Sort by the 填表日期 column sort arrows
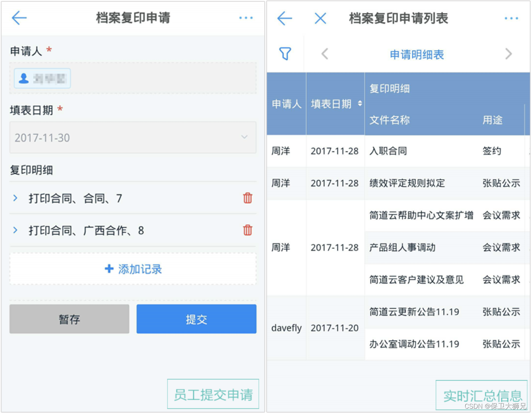 [360, 104]
